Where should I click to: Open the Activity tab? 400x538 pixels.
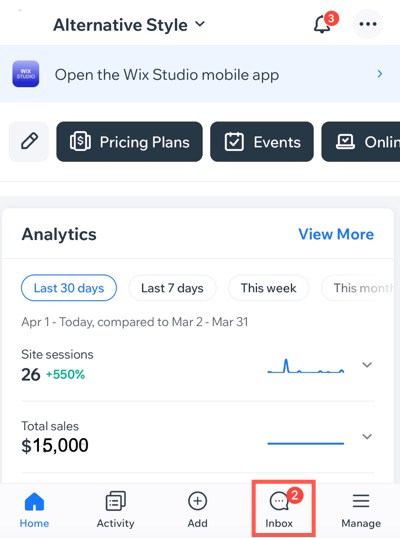[116, 510]
